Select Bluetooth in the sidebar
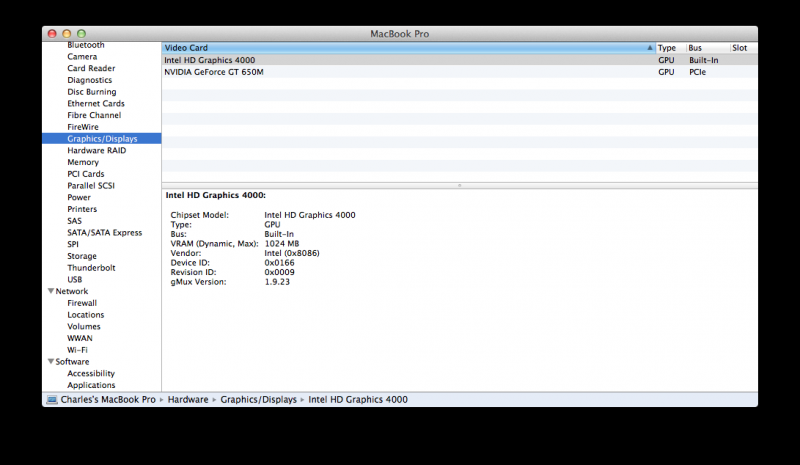This screenshot has height=465, width=800. pos(86,45)
